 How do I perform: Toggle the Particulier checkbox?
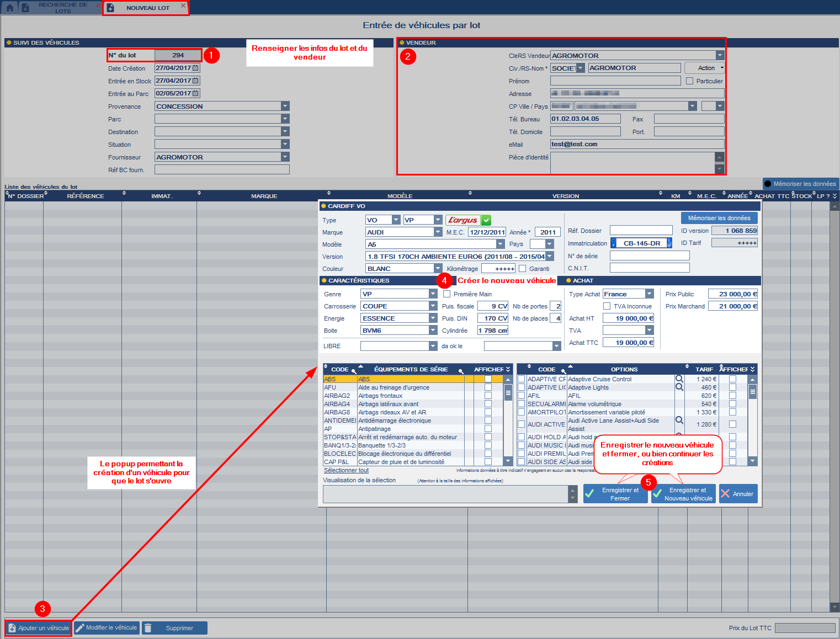(689, 81)
